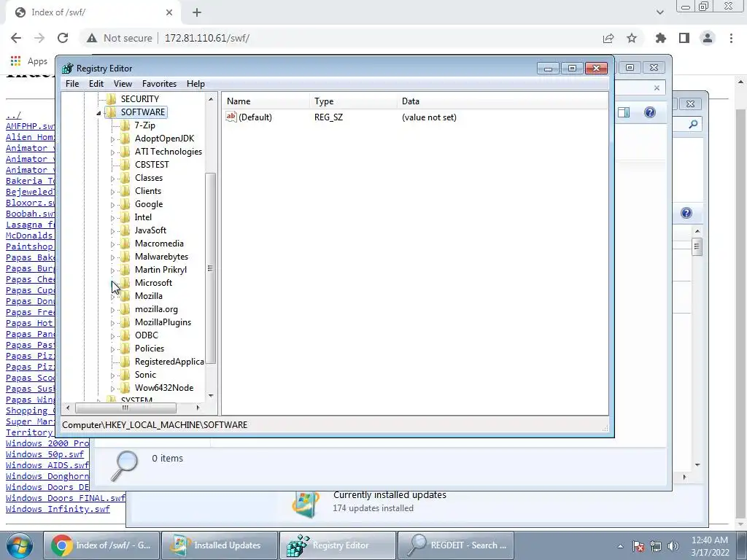Select the Microsoft registry key
The image size is (747, 560).
[153, 283]
